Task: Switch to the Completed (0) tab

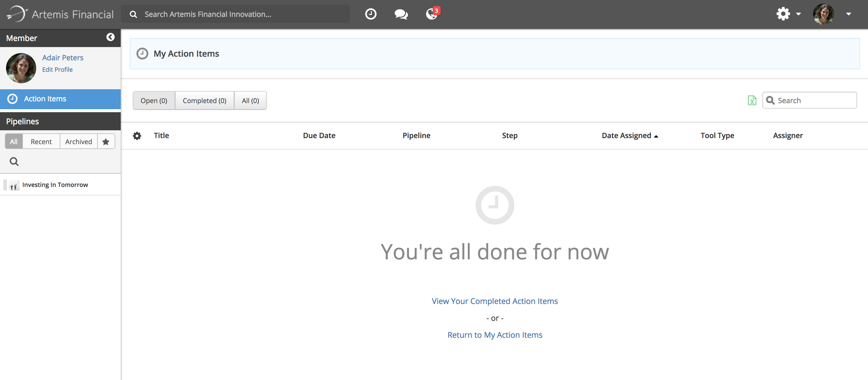Action: tap(205, 101)
